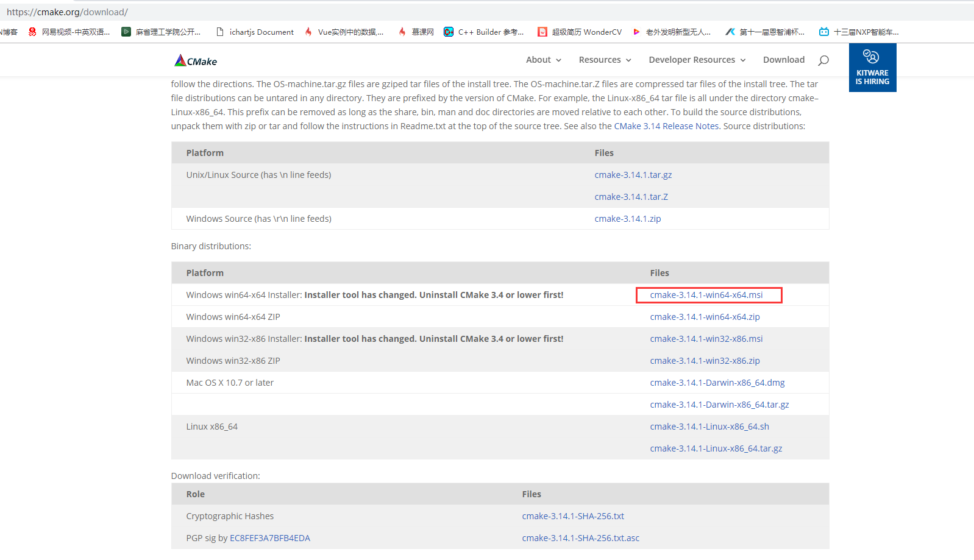Download cmake-3.14.1-Darwin-x86_64.tar.gz
Screen dimensions: 974x560
coord(719,405)
